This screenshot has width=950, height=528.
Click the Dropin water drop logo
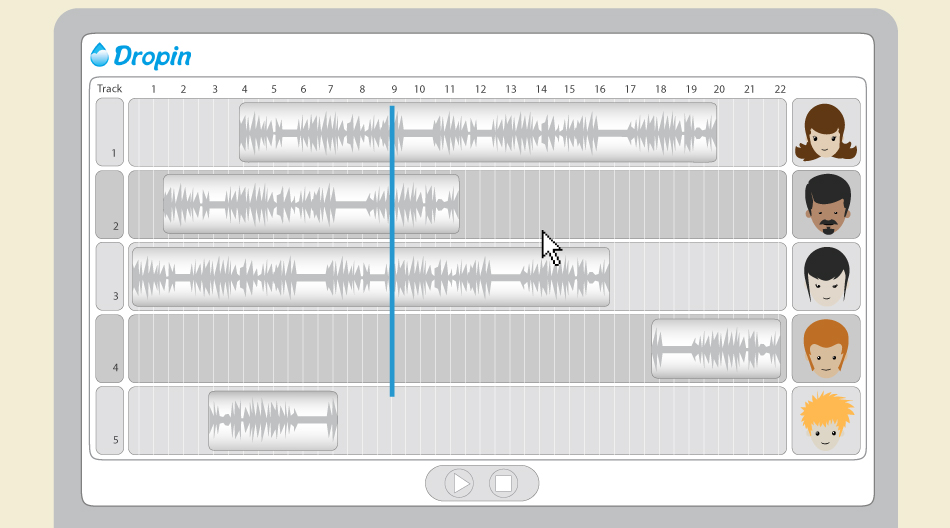99,55
